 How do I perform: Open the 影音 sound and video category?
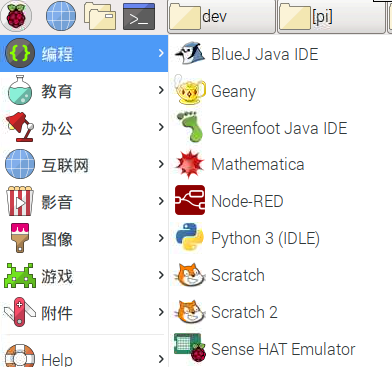click(x=84, y=201)
